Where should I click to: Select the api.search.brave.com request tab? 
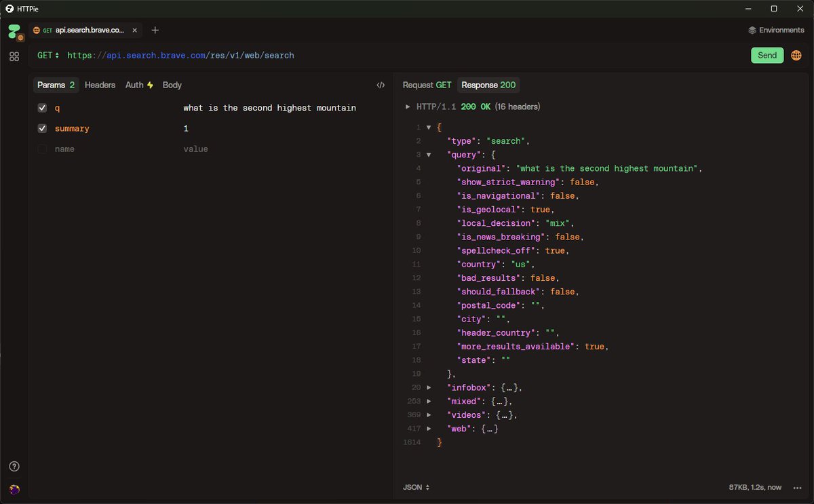(x=84, y=31)
